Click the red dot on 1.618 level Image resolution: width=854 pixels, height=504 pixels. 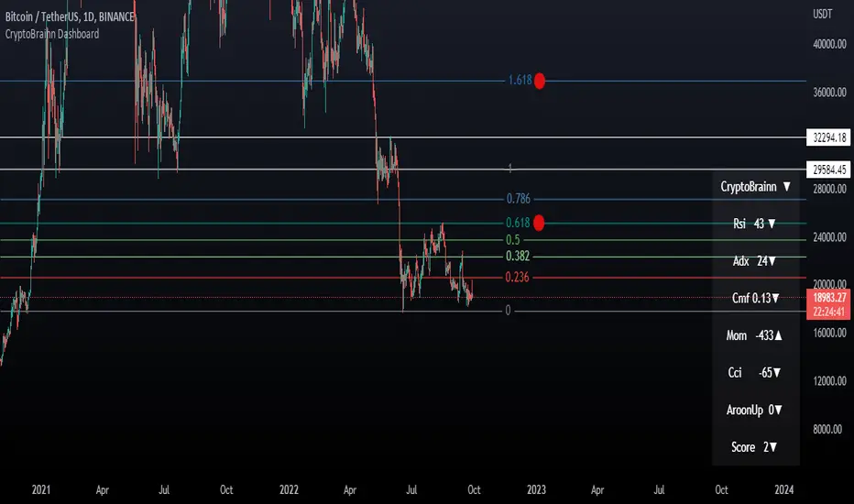pyautogui.click(x=539, y=81)
